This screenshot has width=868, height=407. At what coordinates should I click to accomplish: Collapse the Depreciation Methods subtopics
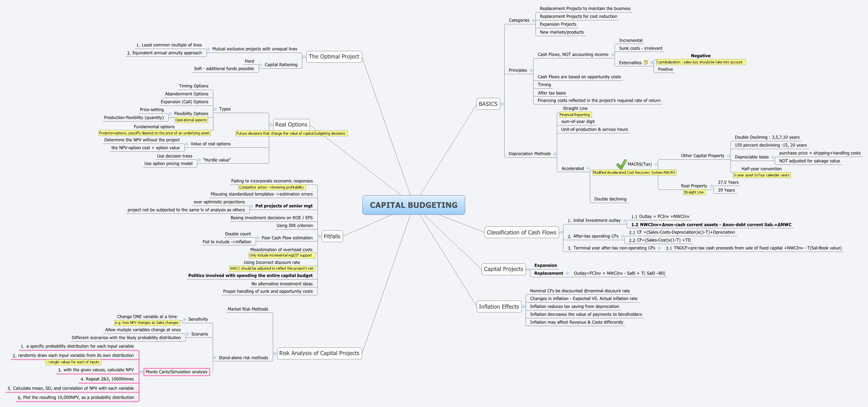point(554,154)
